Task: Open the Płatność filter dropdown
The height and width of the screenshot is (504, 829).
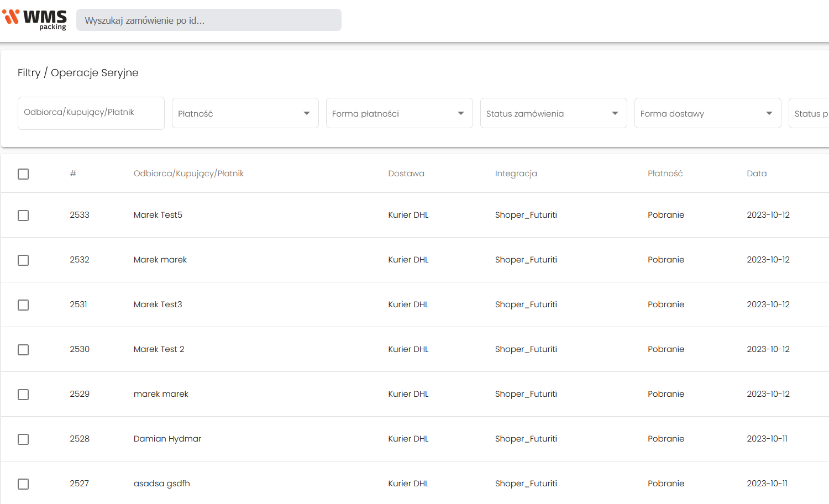Action: pos(245,113)
